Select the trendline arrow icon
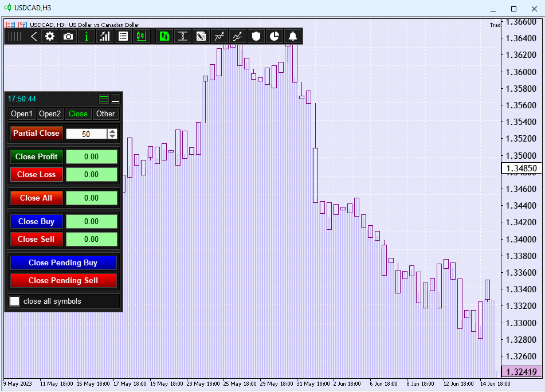 click(x=219, y=36)
